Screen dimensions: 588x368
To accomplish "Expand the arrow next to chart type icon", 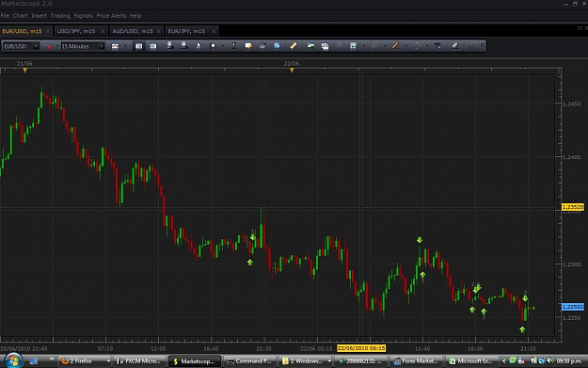I will 57,46.
